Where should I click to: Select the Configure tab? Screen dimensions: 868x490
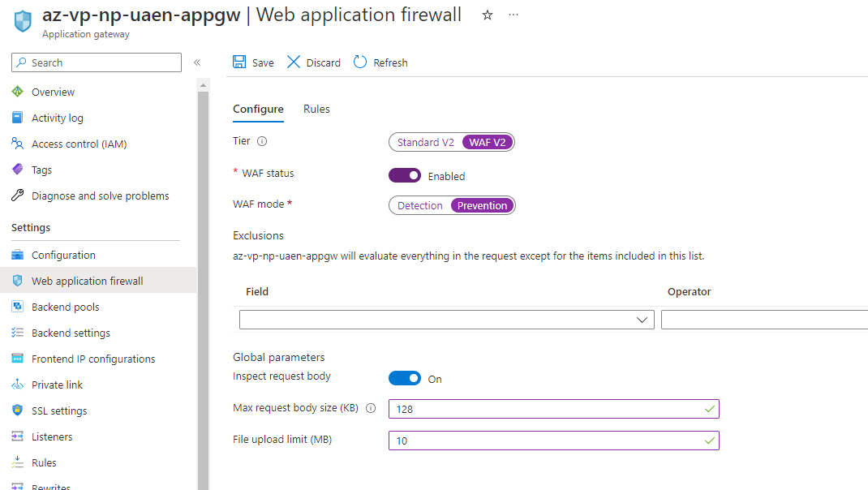[x=258, y=109]
